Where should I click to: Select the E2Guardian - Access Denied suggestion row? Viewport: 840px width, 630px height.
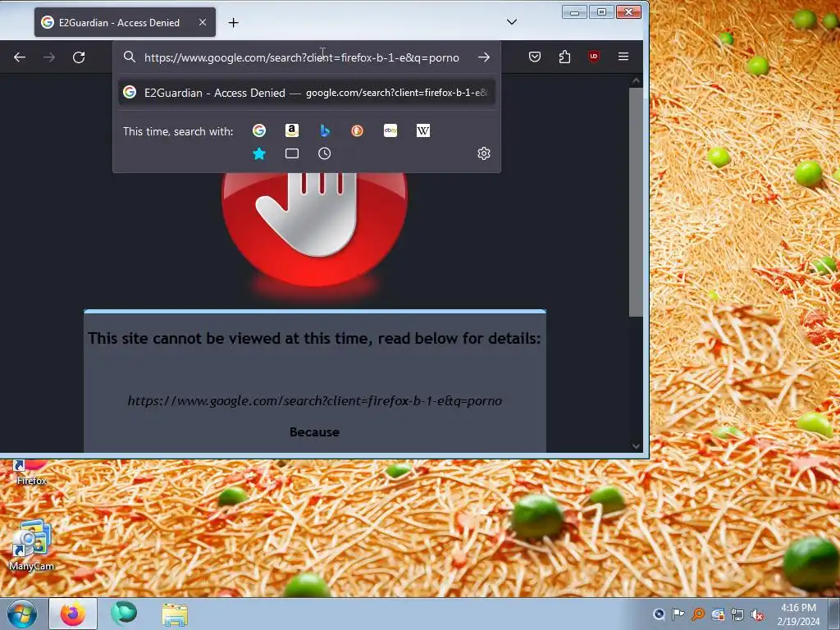point(307,93)
